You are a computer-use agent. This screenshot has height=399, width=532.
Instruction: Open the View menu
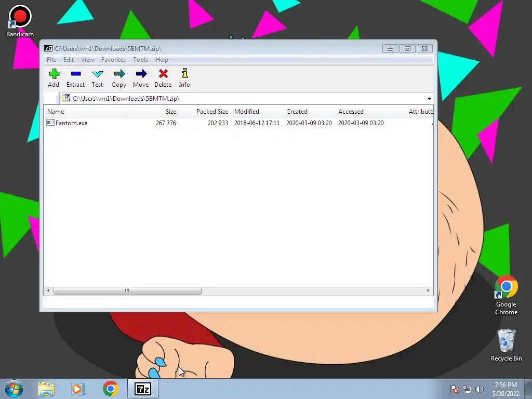tap(87, 60)
